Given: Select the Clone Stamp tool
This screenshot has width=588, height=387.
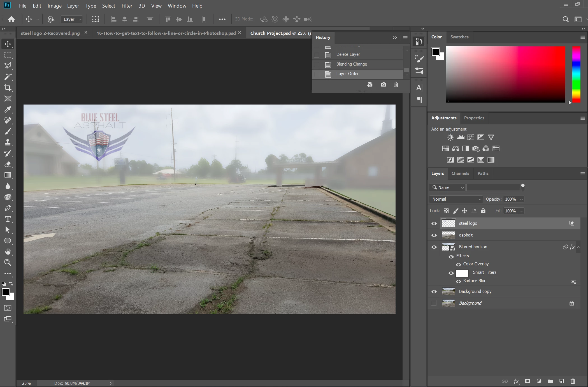Looking at the screenshot, I should [x=8, y=142].
